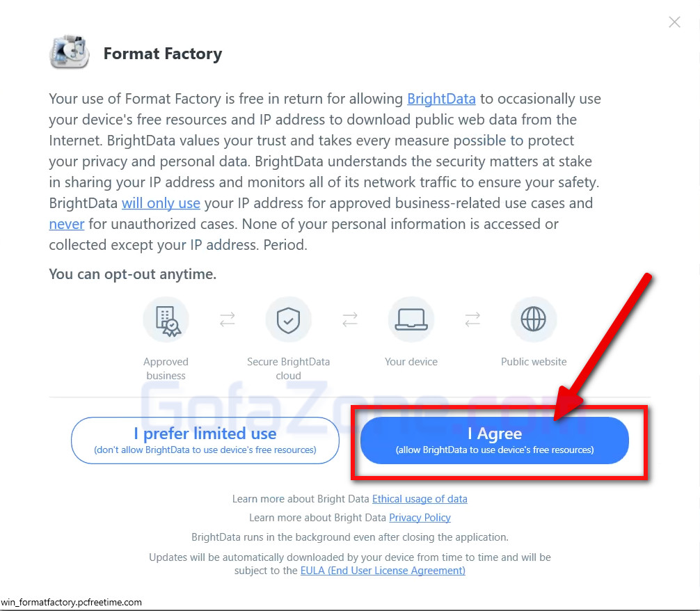Click the Public website globe icon
Screen dimensions: 700x611
(534, 320)
